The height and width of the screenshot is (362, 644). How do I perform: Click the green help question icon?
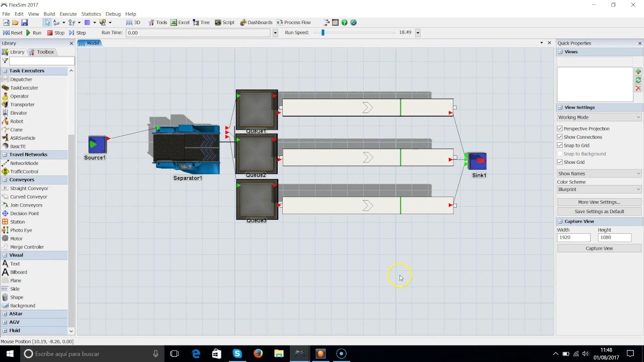[x=344, y=23]
